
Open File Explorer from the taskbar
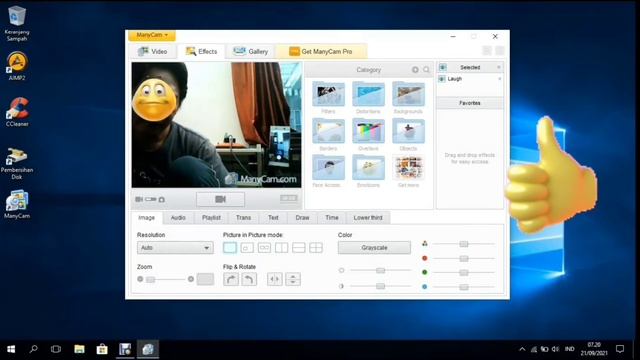tap(79, 349)
